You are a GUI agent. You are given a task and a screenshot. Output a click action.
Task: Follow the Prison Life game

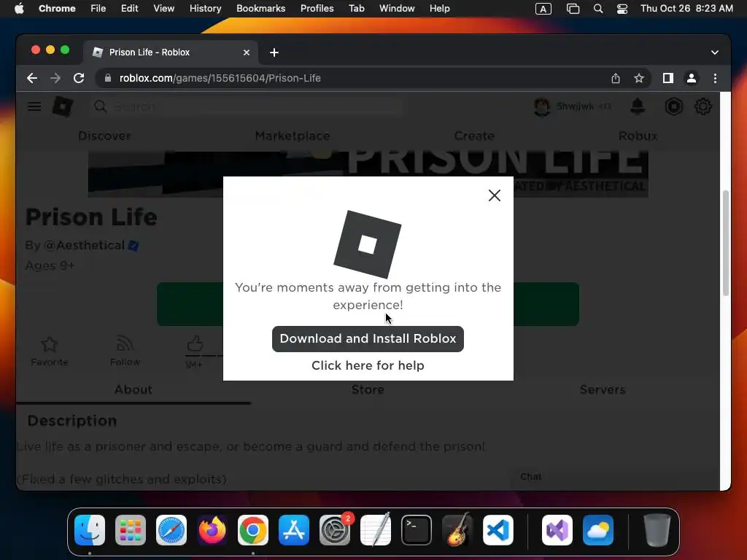pos(125,351)
